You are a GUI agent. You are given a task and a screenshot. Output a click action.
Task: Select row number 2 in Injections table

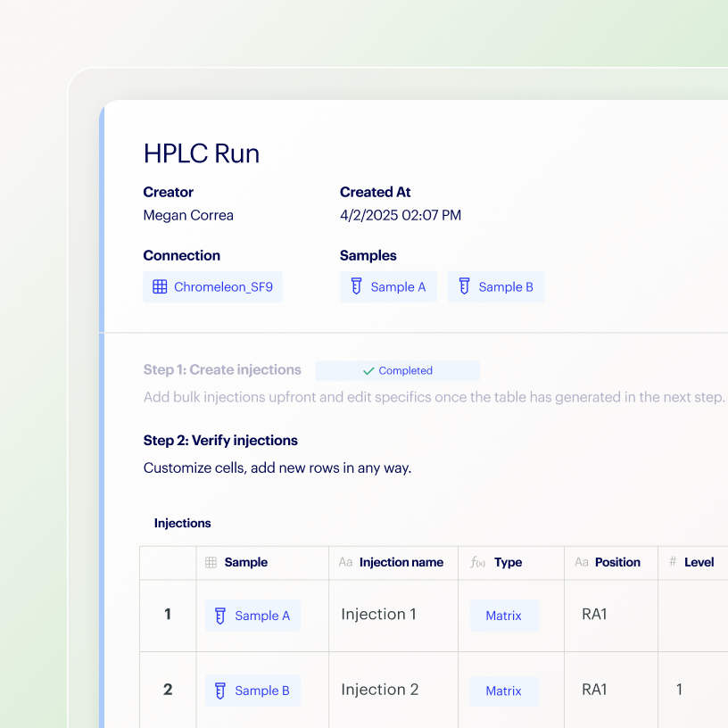(168, 690)
